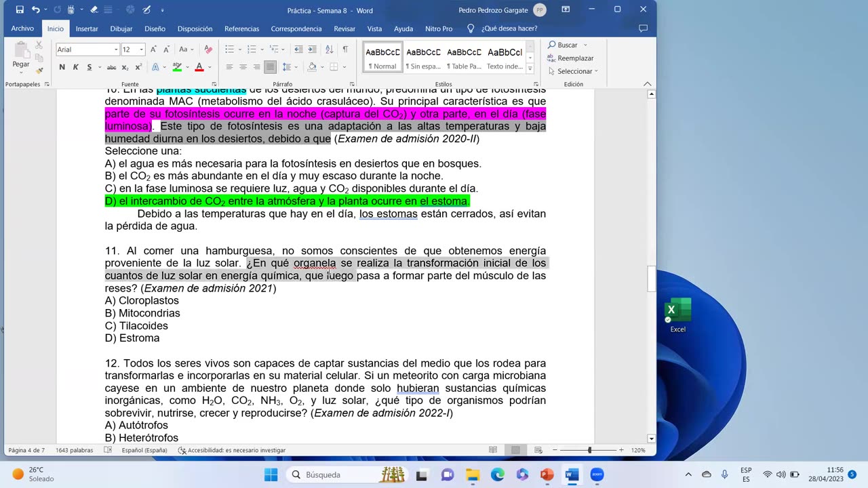Apply the Normal style
Viewport: 868px width, 488px height.
[x=383, y=58]
